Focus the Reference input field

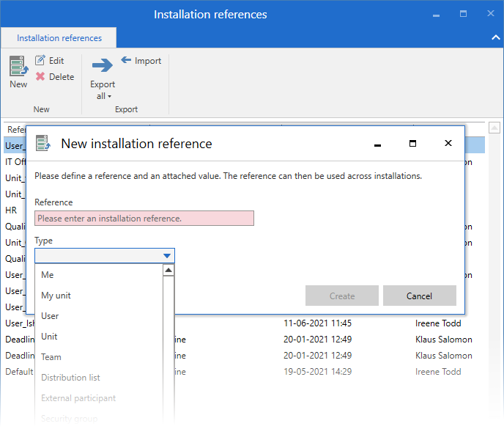click(144, 219)
